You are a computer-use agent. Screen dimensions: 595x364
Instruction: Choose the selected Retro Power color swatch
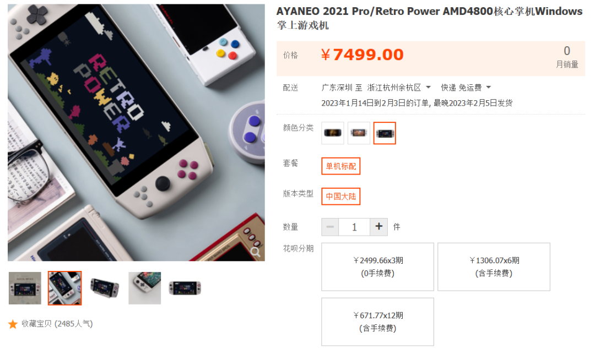(385, 133)
